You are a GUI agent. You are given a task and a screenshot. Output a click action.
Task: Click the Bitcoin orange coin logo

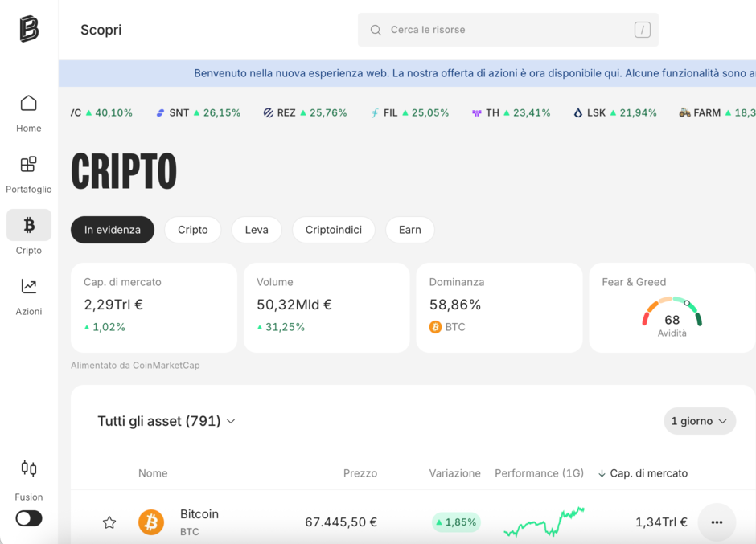point(151,522)
